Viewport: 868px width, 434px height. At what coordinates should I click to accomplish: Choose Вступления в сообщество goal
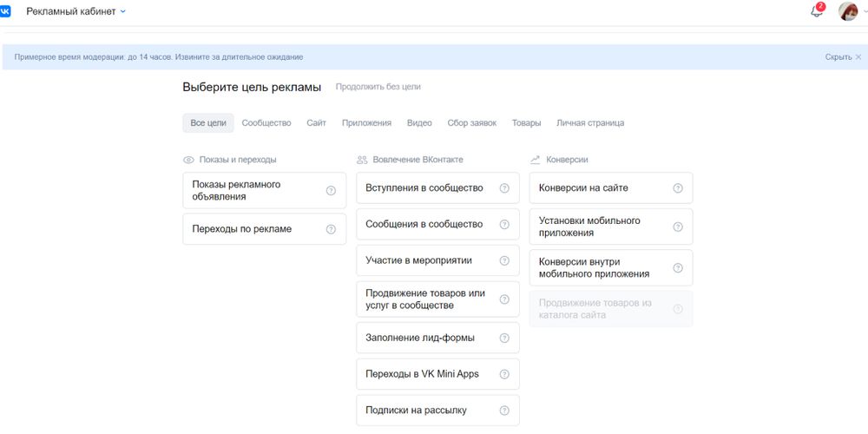(x=437, y=188)
